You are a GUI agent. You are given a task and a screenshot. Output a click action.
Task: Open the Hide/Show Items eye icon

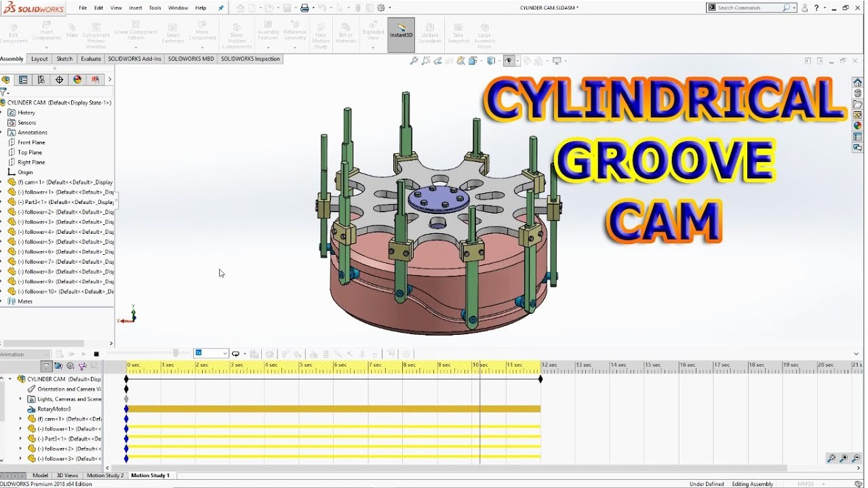pos(509,61)
